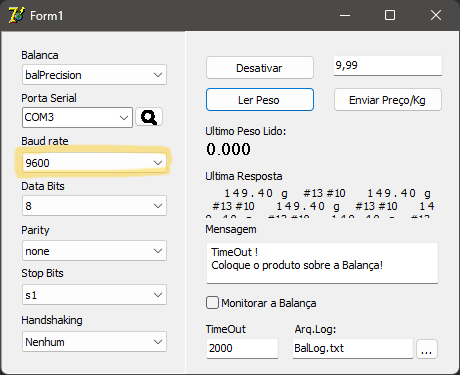Viewport: 460px width, 375px height.
Task: Expand the Handshaking Nenhum dropdown
Action: (x=94, y=342)
